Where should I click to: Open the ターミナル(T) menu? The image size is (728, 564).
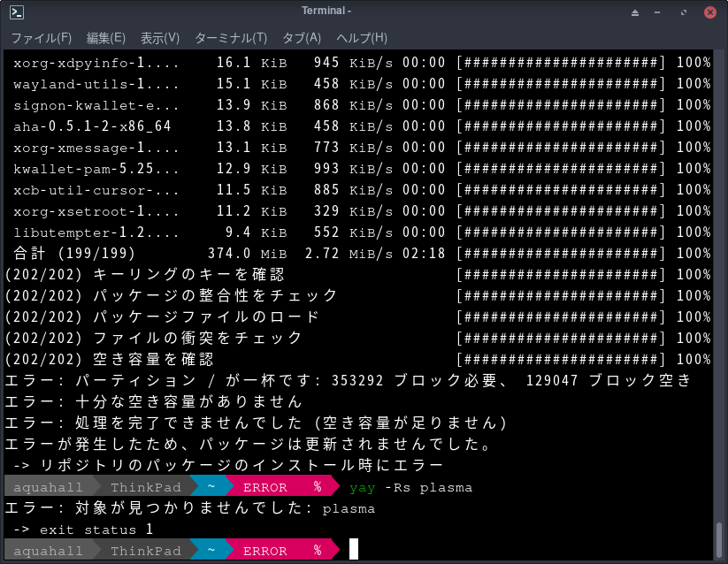pos(231,38)
